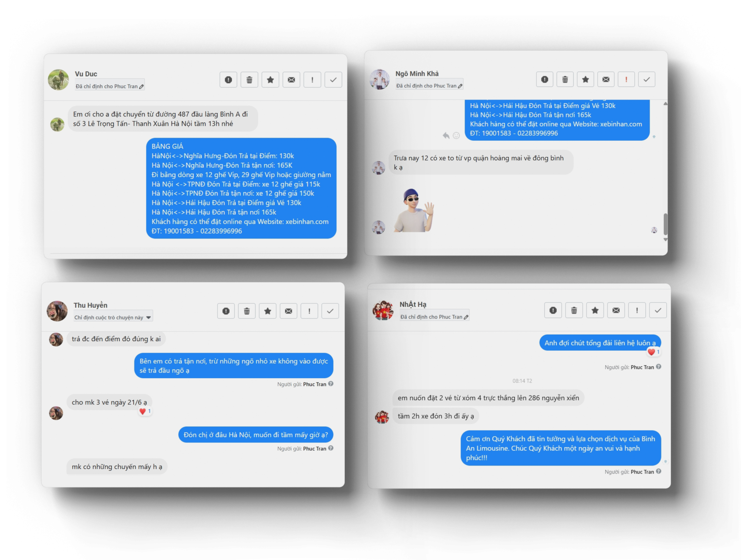Image resolution: width=741 pixels, height=560 pixels.
Task: Open 'Chỉ định cuộc trò chuyện này' dropdown
Action: pos(113,317)
